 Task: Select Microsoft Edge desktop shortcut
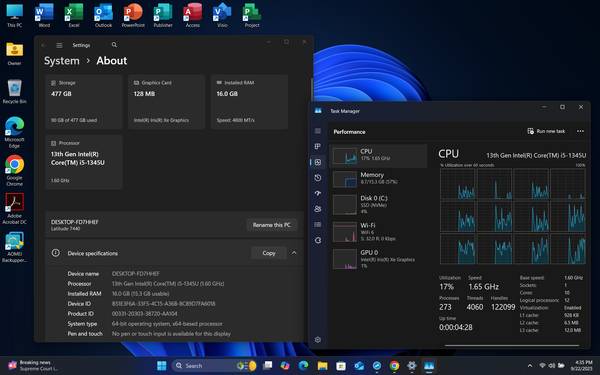click(15, 132)
